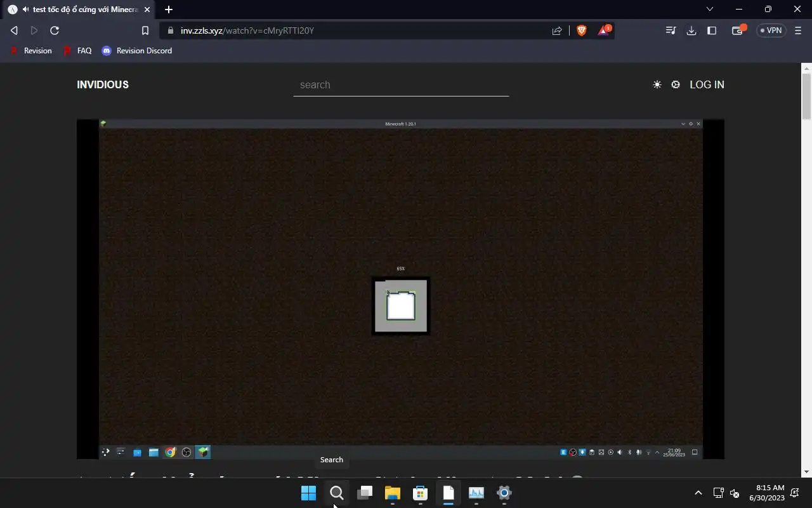The width and height of the screenshot is (812, 508).
Task: Toggle light/dark theme sun icon
Action: [x=657, y=84]
